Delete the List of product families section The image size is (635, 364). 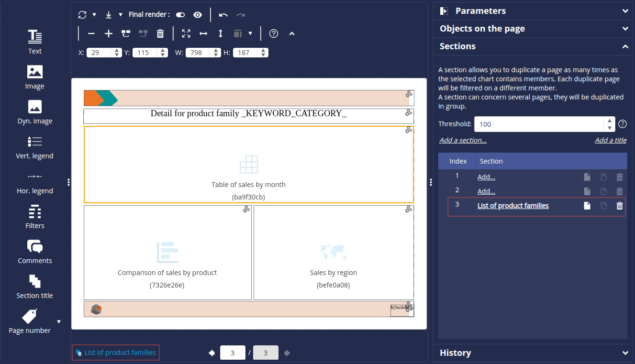(619, 206)
